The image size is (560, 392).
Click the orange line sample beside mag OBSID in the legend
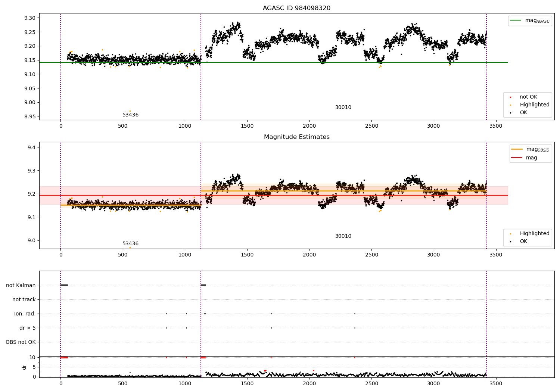(x=517, y=149)
